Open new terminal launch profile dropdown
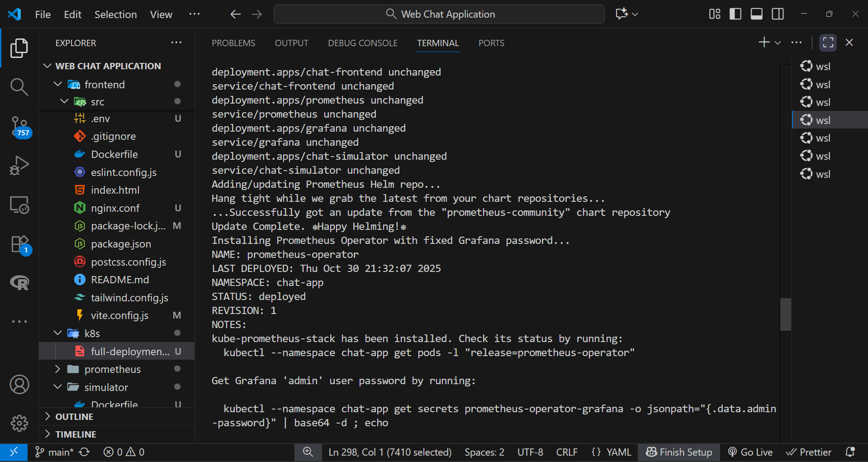 778,43
